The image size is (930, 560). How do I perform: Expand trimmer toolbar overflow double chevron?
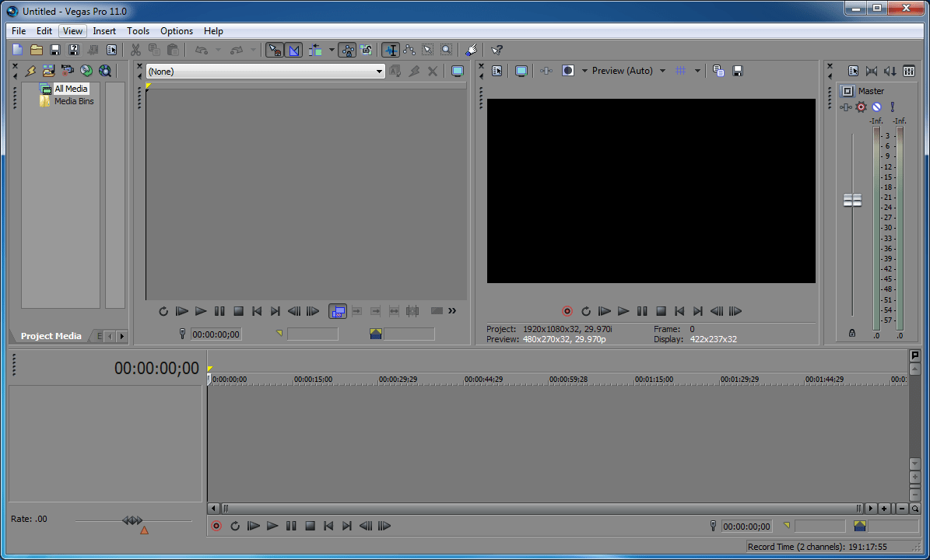pos(452,310)
